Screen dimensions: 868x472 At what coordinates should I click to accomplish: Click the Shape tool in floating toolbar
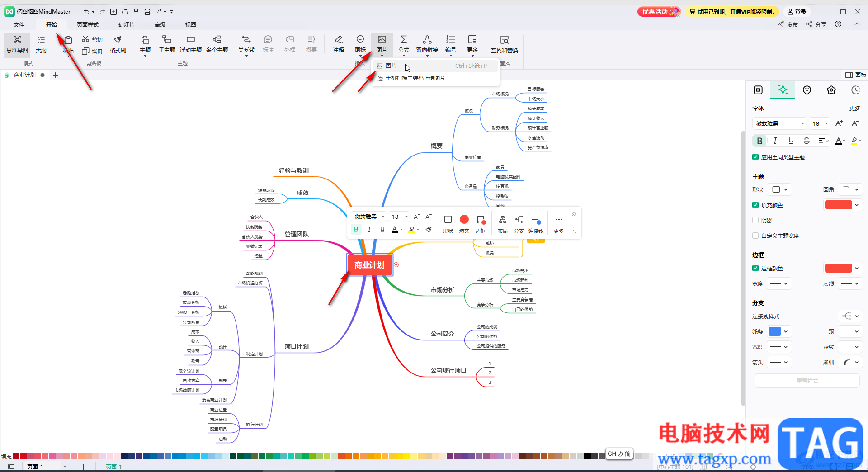(x=448, y=224)
